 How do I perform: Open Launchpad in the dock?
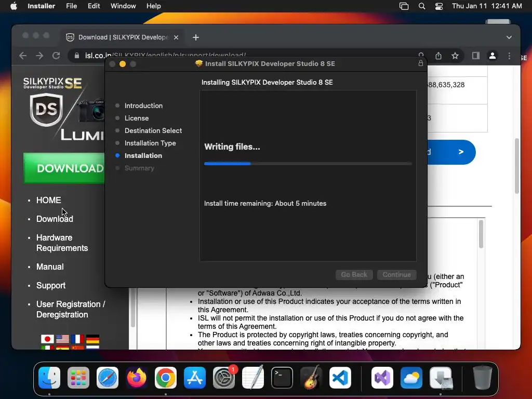tap(78, 378)
